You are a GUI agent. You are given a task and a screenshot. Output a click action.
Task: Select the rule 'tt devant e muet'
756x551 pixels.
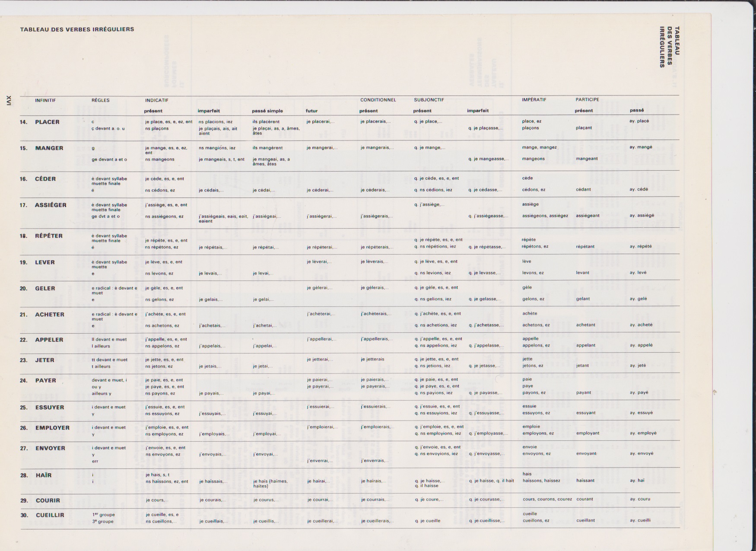click(110, 360)
